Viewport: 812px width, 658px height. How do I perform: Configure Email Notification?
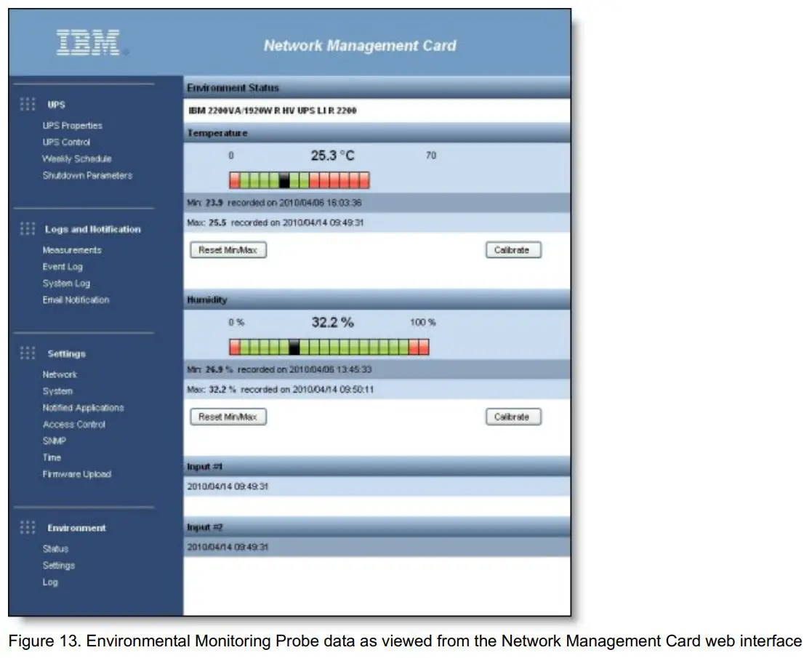pyautogui.click(x=76, y=300)
